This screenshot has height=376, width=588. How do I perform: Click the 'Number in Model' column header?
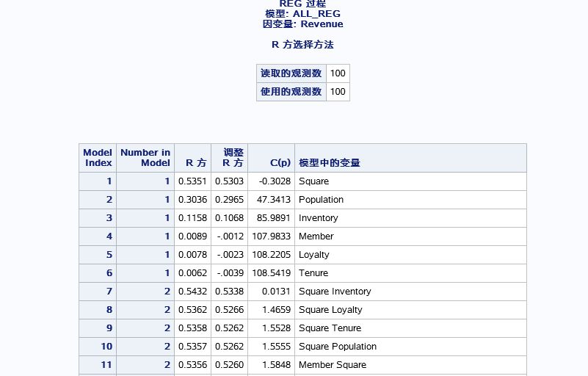(x=145, y=158)
